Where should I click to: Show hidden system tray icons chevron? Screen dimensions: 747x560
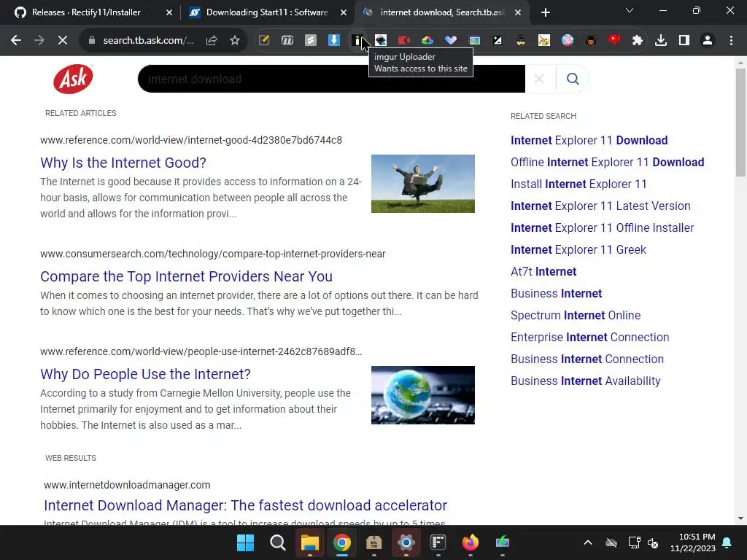tap(588, 542)
